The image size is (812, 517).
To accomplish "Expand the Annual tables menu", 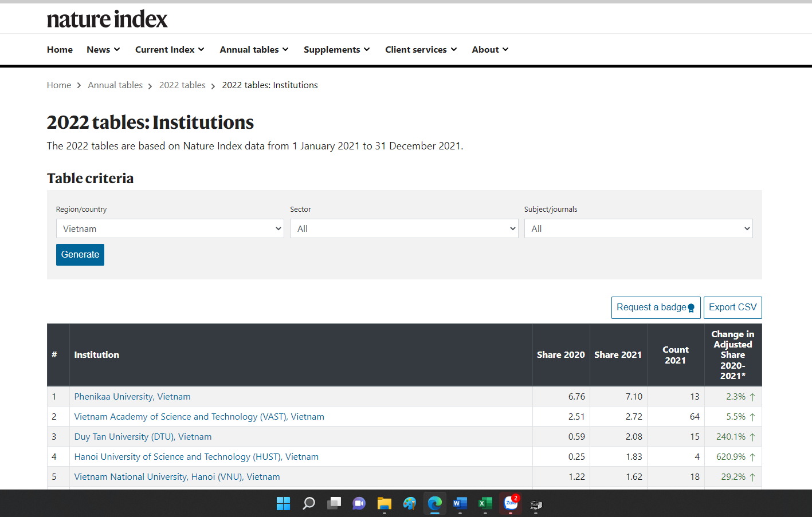I will [254, 50].
